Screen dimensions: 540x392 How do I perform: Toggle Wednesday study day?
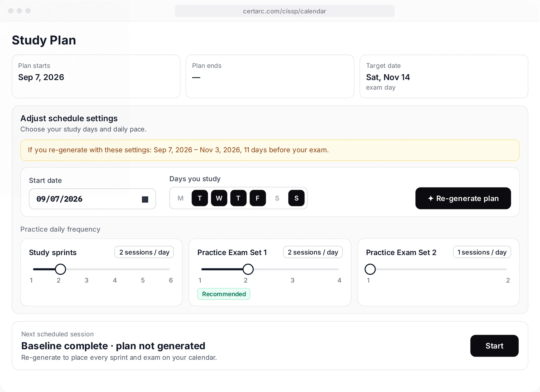[x=219, y=198]
